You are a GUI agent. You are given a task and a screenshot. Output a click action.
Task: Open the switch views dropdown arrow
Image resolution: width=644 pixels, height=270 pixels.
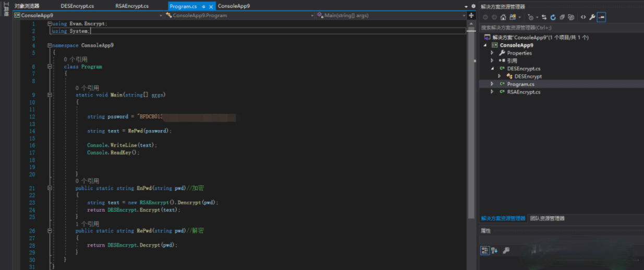[519, 17]
